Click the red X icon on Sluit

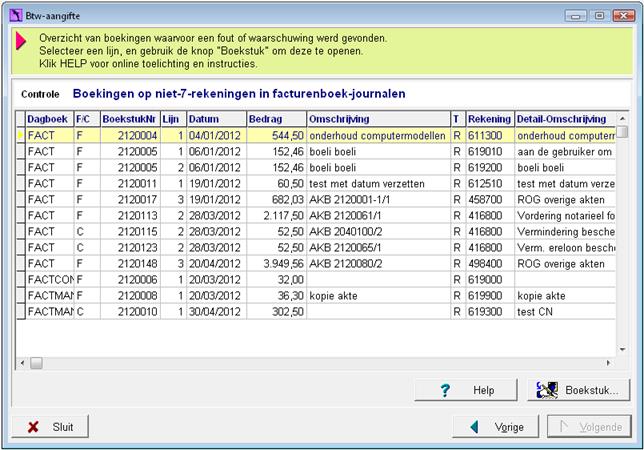click(33, 427)
